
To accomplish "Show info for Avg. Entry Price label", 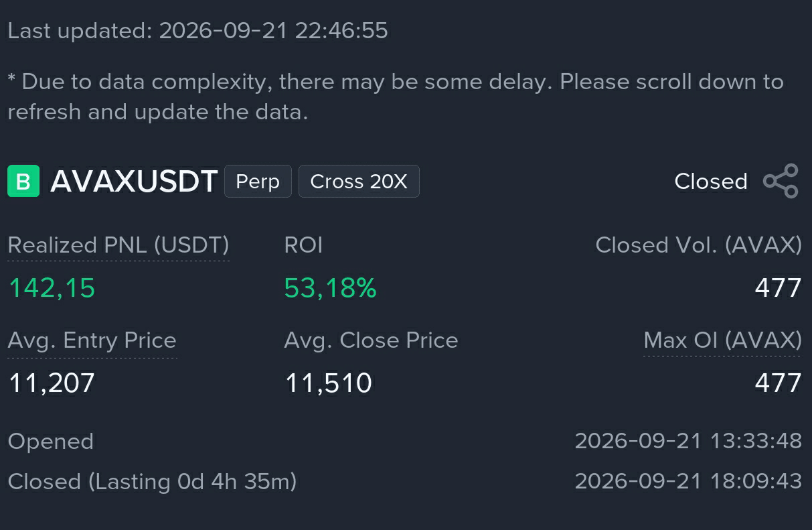I will pos(92,340).
